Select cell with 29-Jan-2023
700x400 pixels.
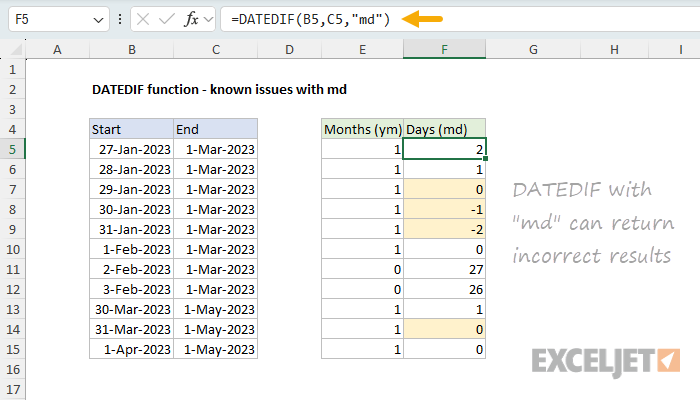point(132,189)
